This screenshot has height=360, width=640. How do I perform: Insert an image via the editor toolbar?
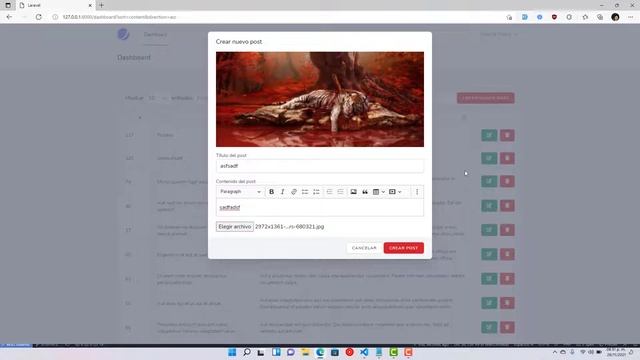coord(353,192)
